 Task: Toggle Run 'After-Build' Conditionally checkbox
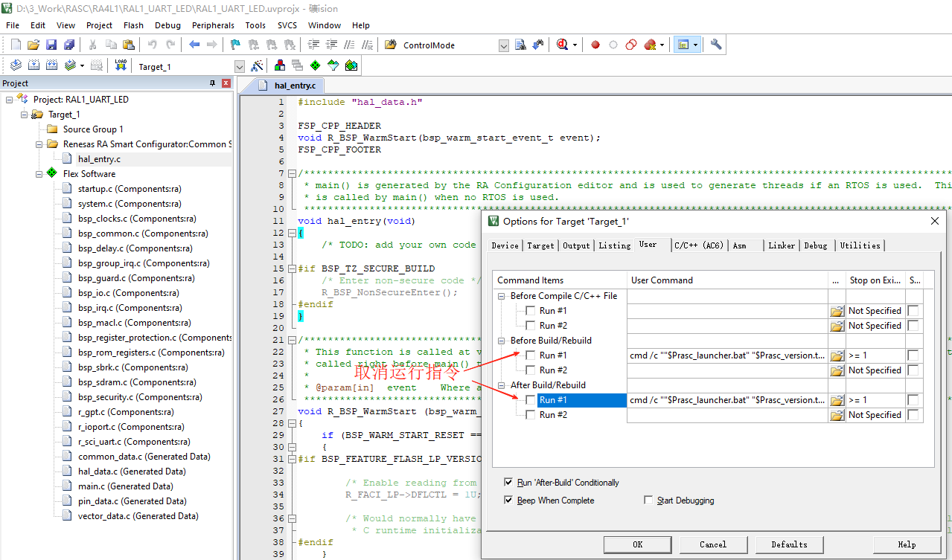click(508, 483)
